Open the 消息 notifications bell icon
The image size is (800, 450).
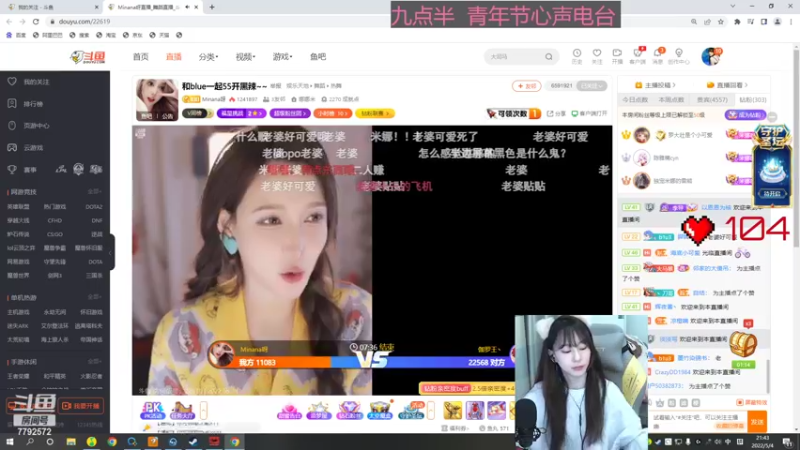tap(658, 56)
